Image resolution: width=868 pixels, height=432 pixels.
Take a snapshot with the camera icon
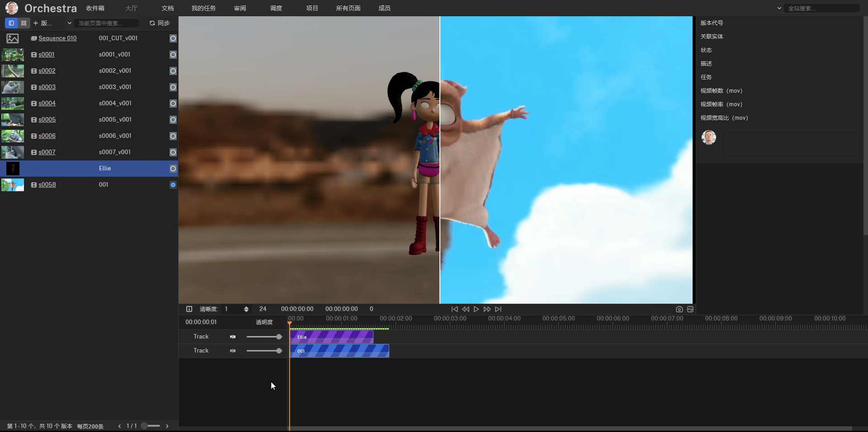[x=679, y=309]
